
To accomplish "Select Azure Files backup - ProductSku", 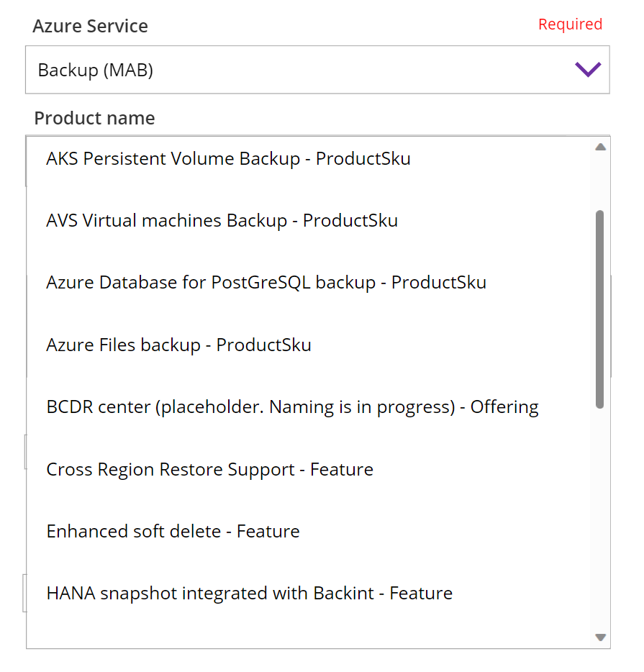I will [178, 345].
